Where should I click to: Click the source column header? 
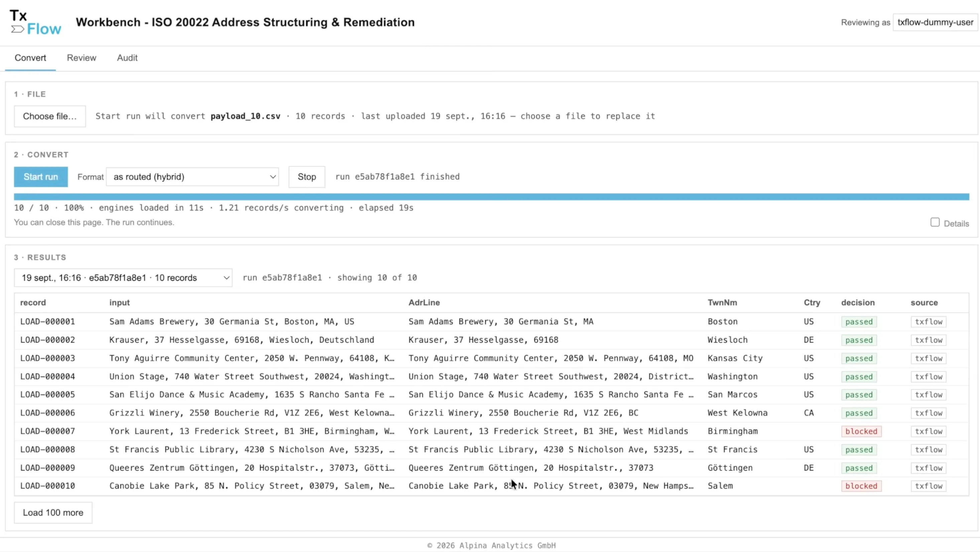(x=924, y=302)
